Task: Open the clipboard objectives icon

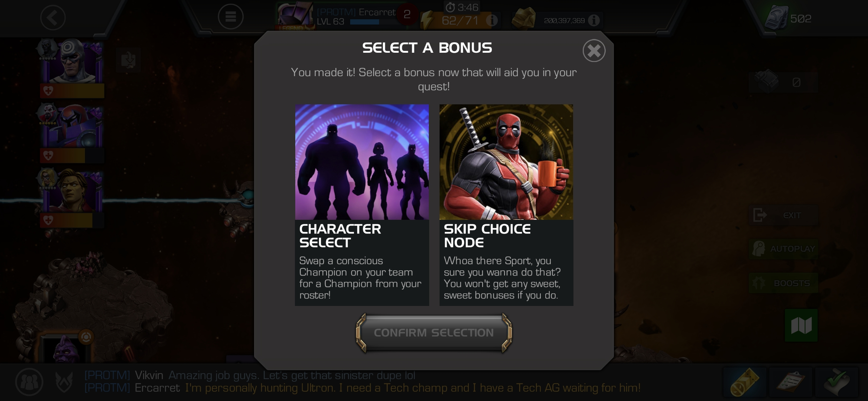Action: (x=790, y=382)
